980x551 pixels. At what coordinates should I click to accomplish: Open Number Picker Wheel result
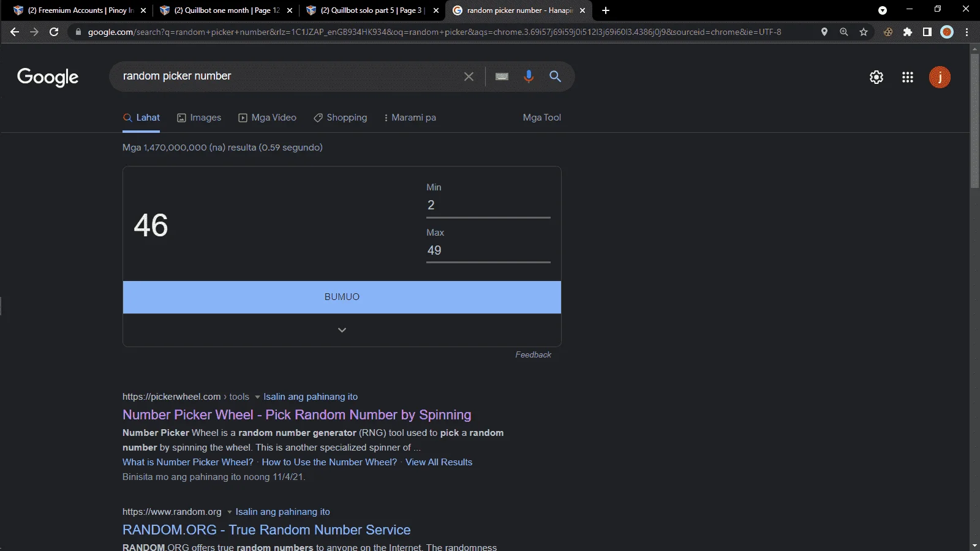pos(297,414)
